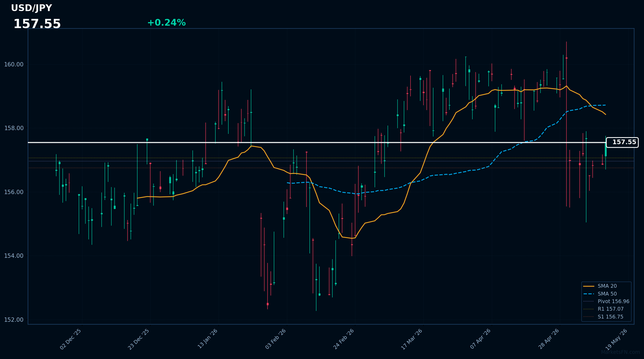Click the 156.00 y-axis label

click(x=14, y=192)
